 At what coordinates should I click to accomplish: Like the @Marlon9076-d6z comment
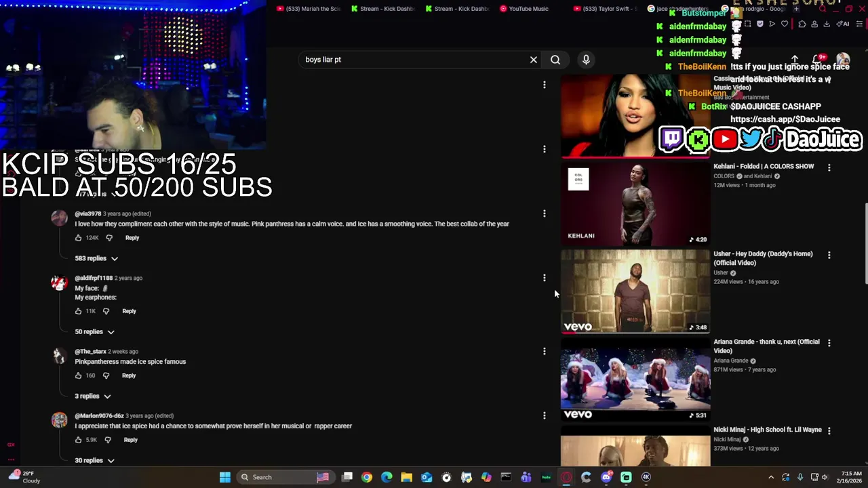[78, 440]
